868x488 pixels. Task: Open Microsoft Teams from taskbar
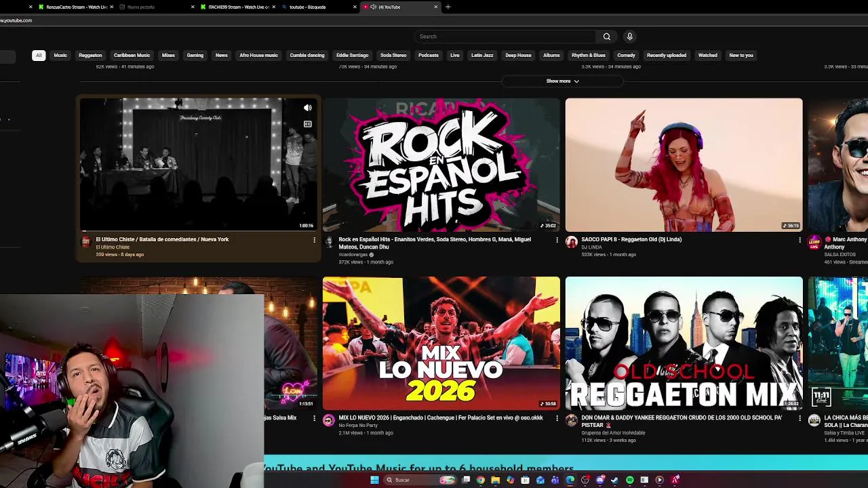tap(555, 480)
